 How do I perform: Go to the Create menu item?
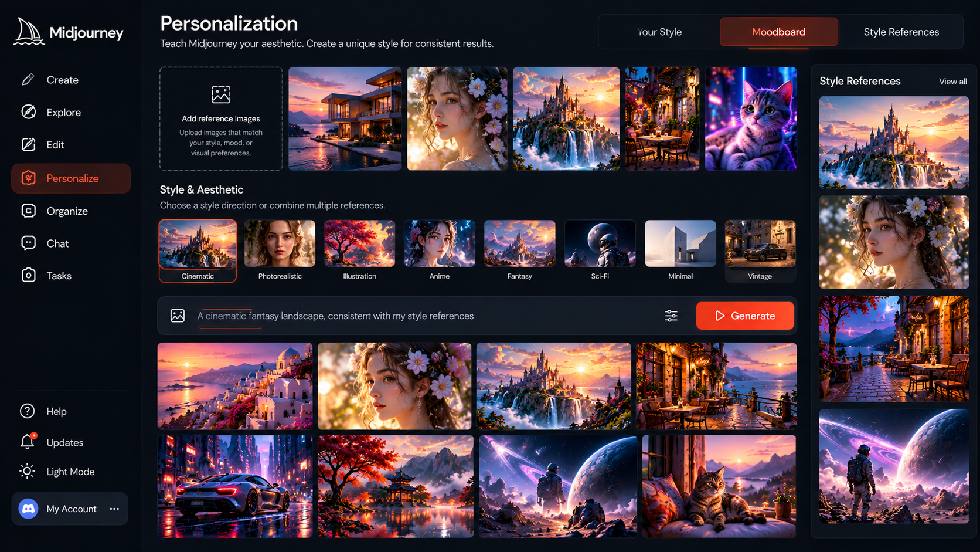click(x=71, y=80)
